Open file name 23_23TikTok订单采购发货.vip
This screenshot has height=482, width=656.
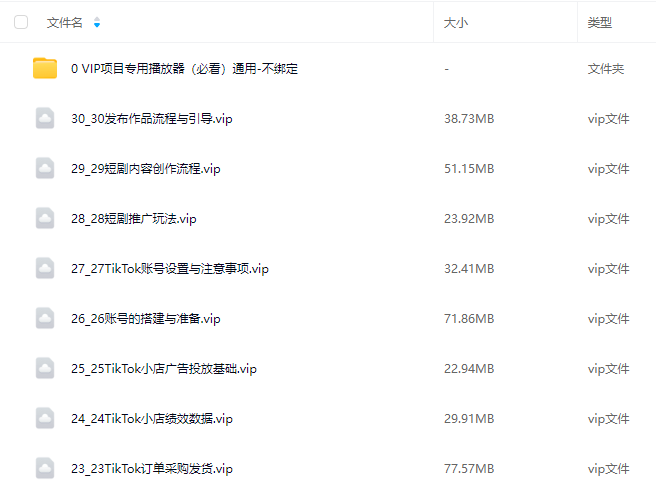[152, 469]
